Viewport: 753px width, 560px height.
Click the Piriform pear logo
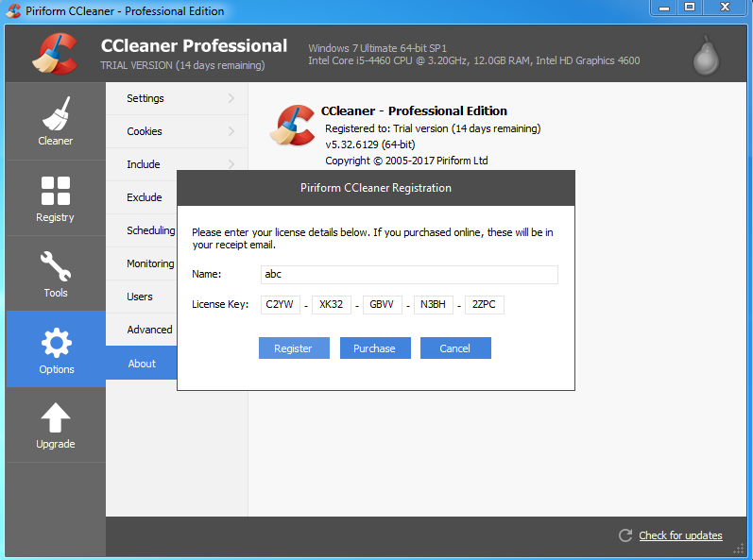706,55
